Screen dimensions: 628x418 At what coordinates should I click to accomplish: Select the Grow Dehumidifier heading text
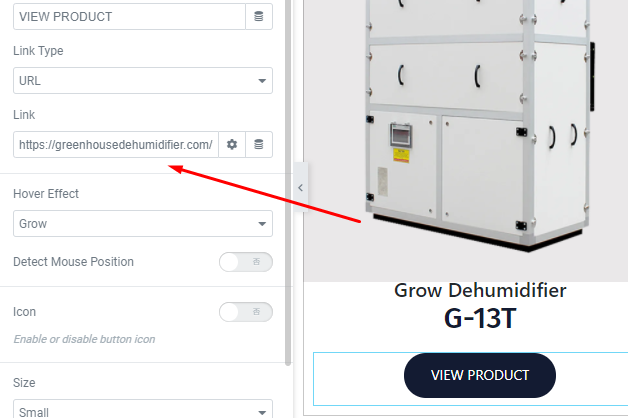[480, 290]
